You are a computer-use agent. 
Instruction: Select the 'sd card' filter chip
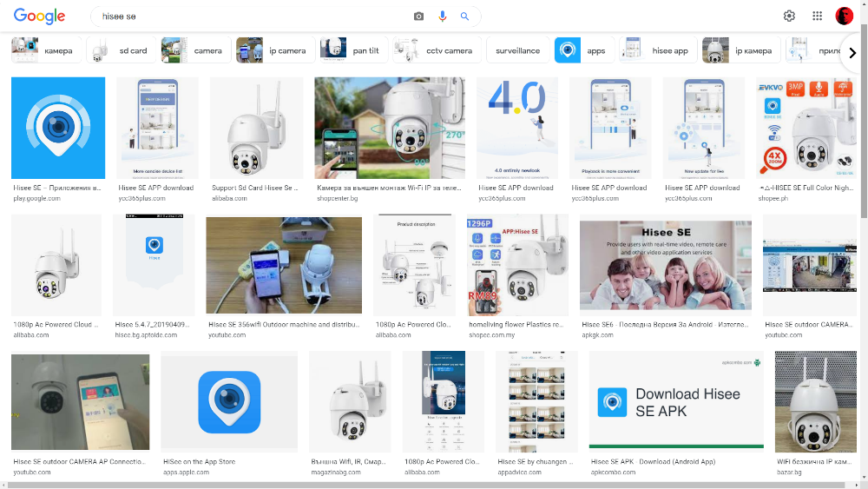click(x=122, y=50)
